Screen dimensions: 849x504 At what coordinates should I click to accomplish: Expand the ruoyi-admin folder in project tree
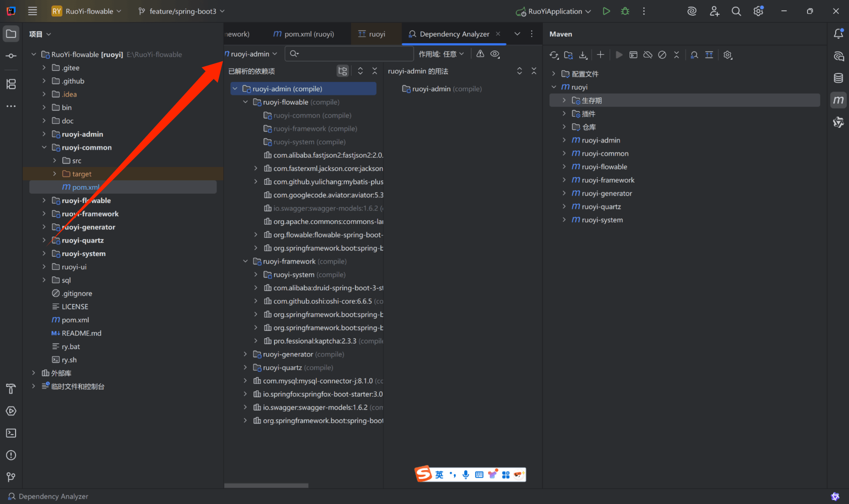(44, 134)
